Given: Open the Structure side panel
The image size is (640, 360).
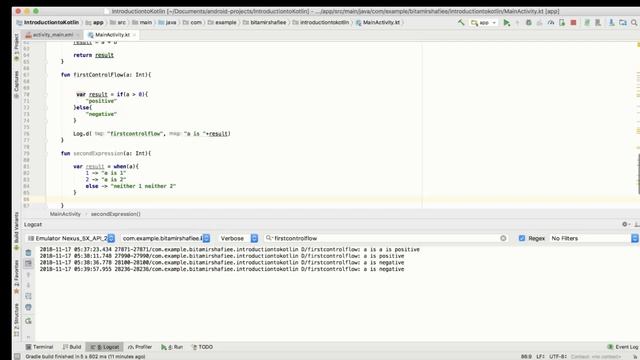Looking at the screenshot, I should [x=16, y=320].
